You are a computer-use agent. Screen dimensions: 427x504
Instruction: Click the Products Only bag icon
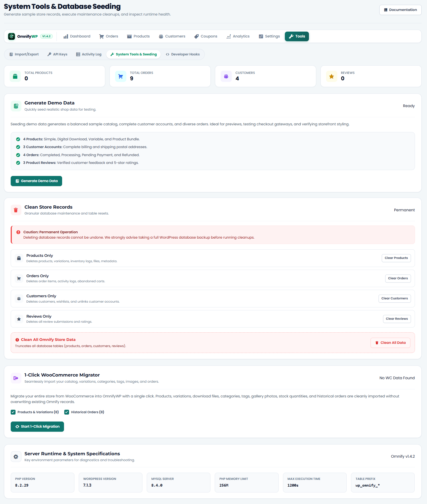[19, 258]
